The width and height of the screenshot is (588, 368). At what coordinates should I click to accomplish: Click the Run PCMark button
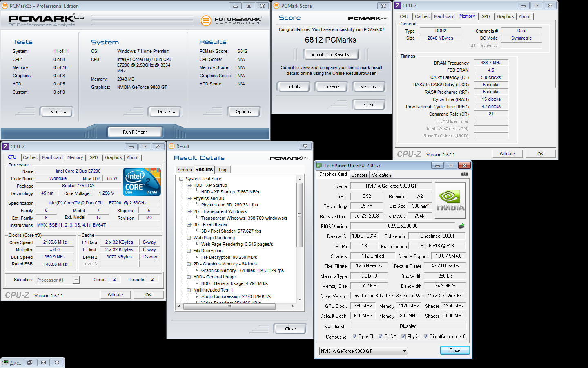pyautogui.click(x=135, y=132)
